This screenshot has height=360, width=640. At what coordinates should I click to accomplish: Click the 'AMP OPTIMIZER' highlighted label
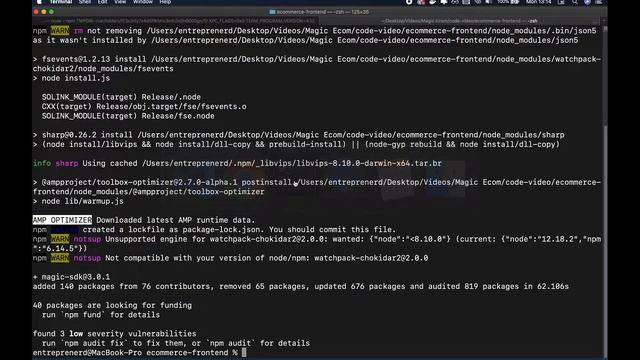click(62, 220)
